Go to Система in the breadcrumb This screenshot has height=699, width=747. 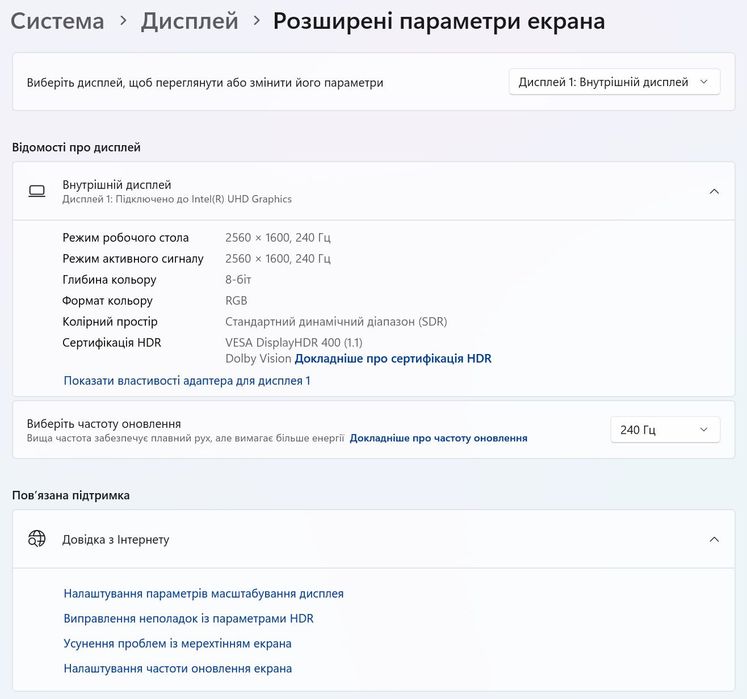tap(57, 21)
